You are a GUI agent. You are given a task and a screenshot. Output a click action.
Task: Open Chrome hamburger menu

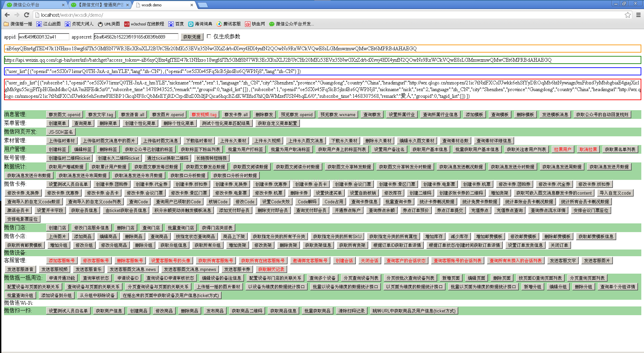click(638, 15)
